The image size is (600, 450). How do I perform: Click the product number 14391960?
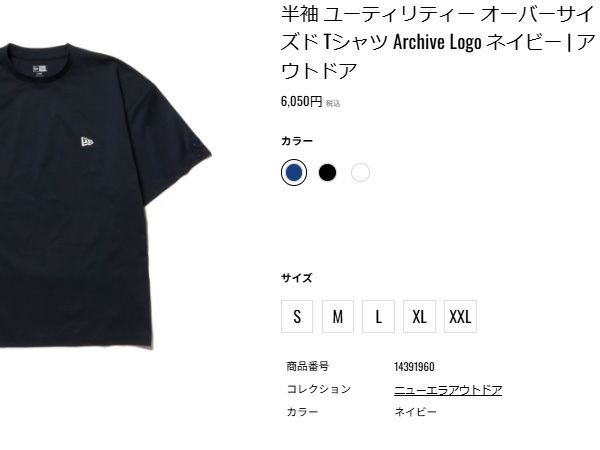(414, 367)
